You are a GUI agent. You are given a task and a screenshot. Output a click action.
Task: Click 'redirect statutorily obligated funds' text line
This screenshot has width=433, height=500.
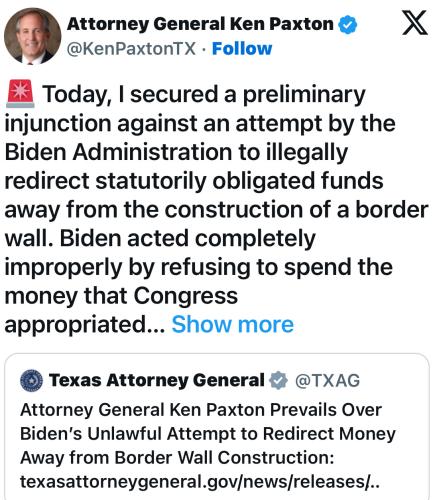click(x=194, y=181)
